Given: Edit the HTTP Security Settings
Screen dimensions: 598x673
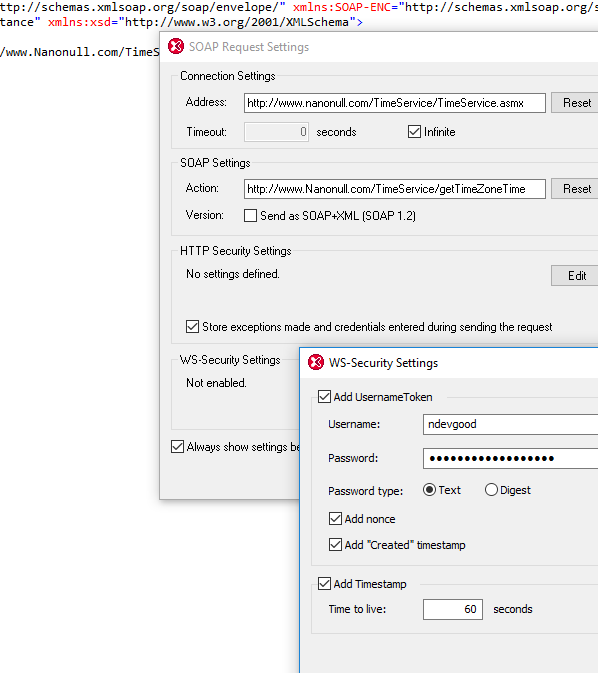Looking at the screenshot, I should (575, 276).
